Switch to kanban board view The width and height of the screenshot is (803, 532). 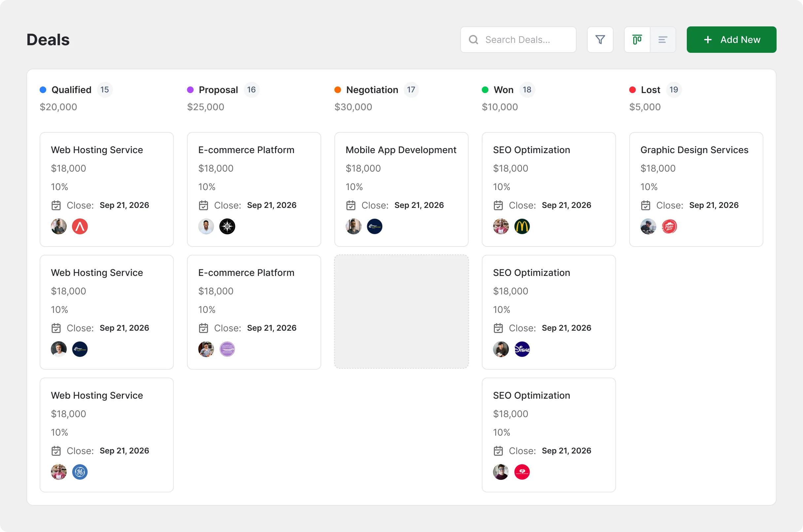coord(637,40)
